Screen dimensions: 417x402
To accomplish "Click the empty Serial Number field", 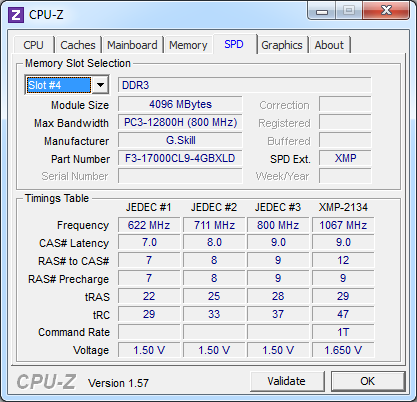I will 180,176.
